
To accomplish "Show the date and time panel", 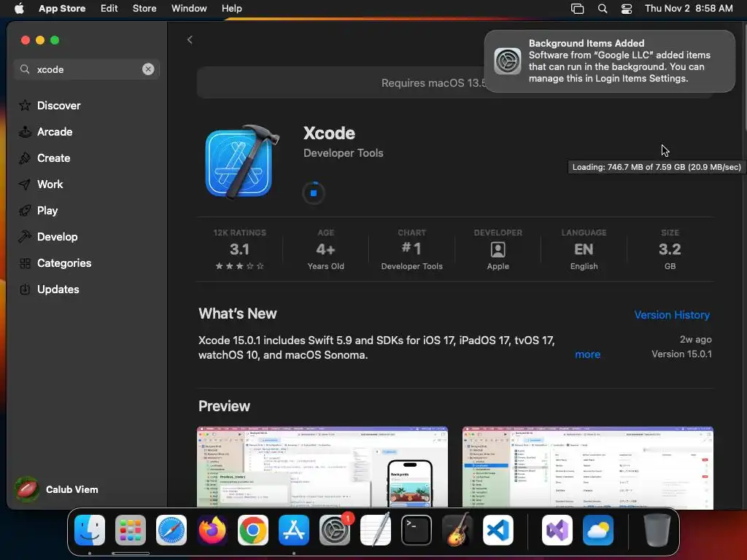I will 689,8.
